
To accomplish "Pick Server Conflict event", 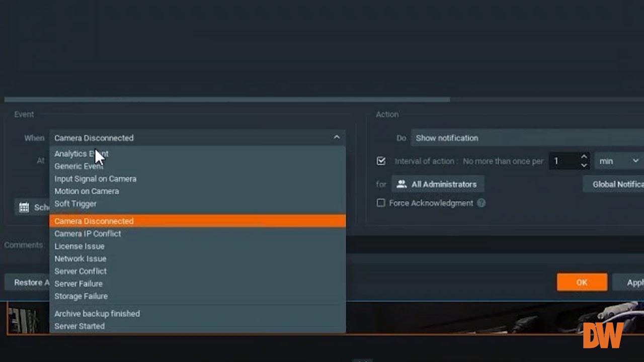I will coord(197,271).
